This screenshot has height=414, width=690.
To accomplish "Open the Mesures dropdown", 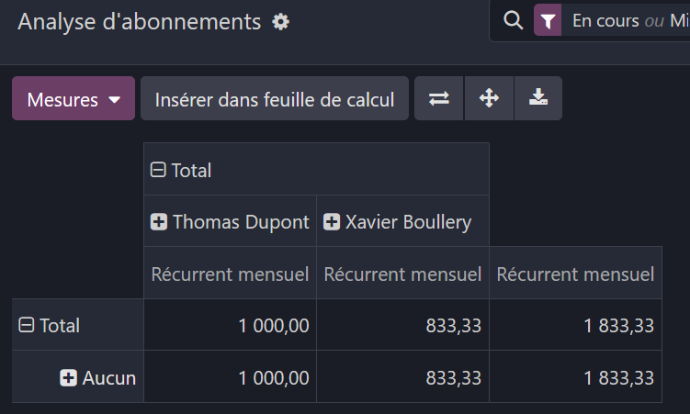I will point(73,99).
